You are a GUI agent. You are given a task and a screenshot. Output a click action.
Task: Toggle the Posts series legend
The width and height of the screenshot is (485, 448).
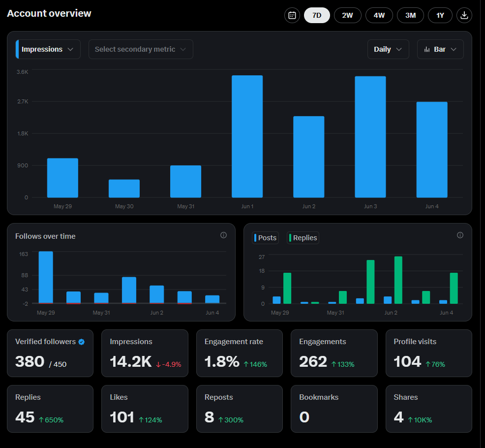pyautogui.click(x=266, y=238)
